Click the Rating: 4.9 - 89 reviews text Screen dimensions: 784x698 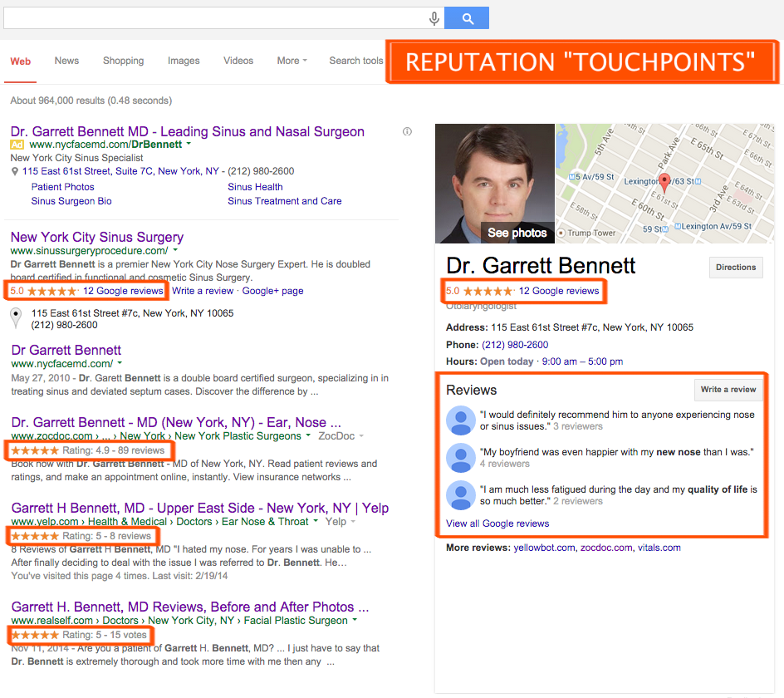113,450
